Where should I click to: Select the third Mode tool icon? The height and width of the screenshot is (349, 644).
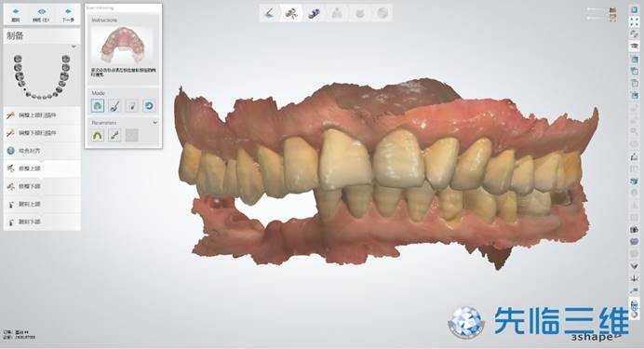(x=132, y=106)
